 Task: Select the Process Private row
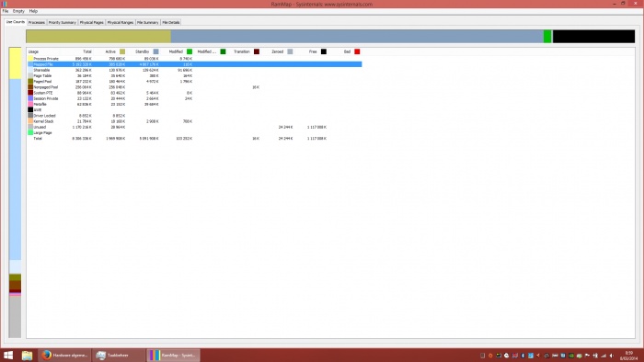tap(195, 59)
